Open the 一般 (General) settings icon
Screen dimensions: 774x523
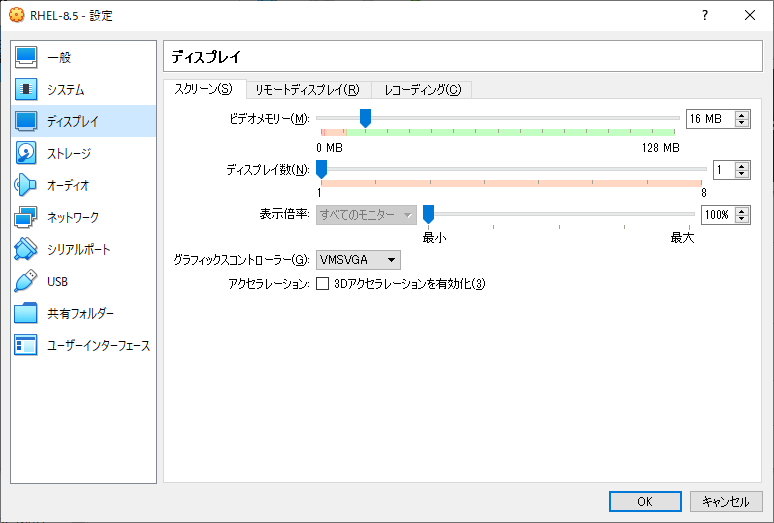point(26,57)
